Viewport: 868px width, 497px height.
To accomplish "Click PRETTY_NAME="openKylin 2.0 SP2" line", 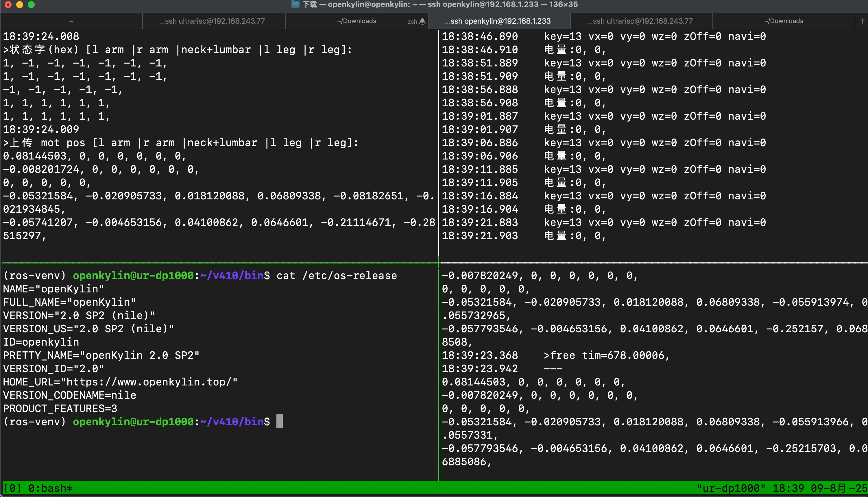I will pos(101,355).
